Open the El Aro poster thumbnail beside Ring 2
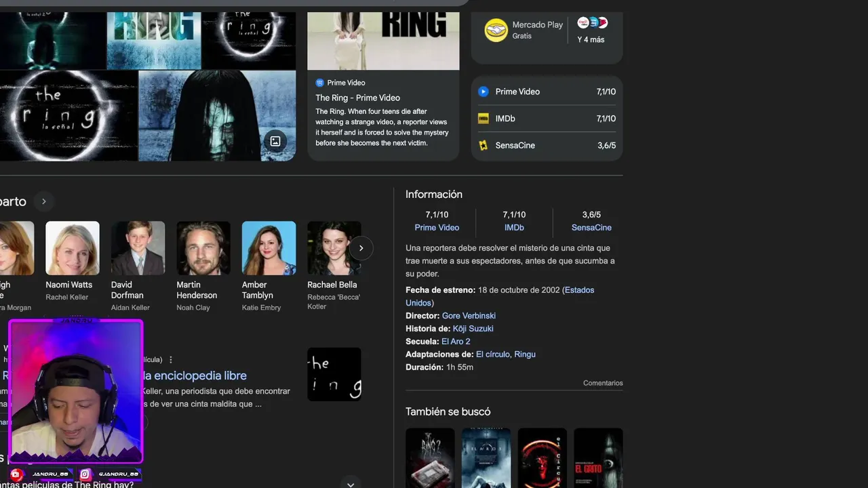This screenshot has height=488, width=868. 486,458
